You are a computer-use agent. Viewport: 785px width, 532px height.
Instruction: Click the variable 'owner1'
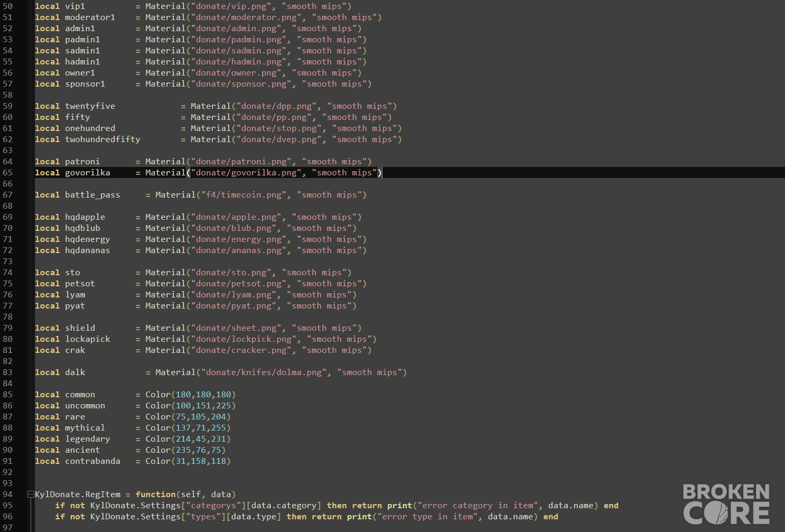point(80,73)
